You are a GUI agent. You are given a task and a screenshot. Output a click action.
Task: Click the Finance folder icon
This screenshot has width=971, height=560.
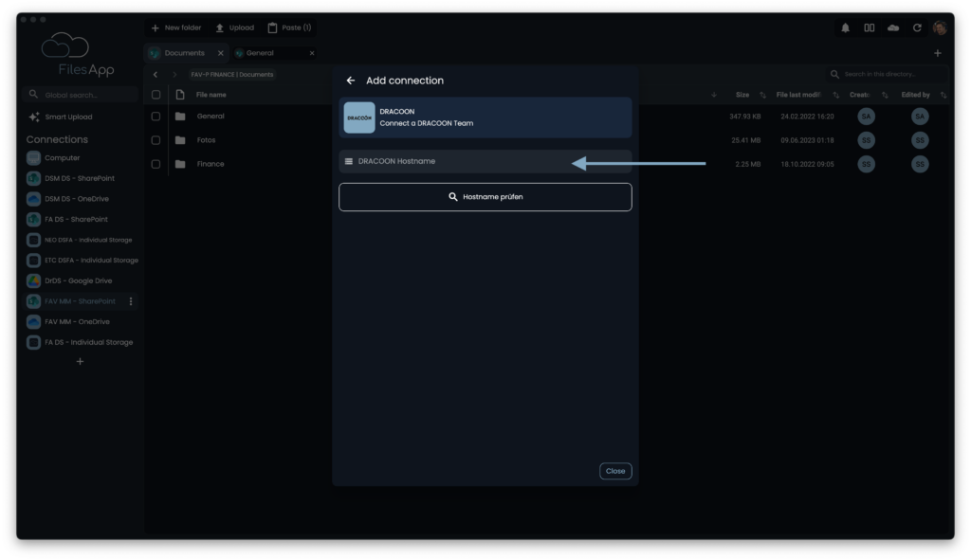click(180, 164)
